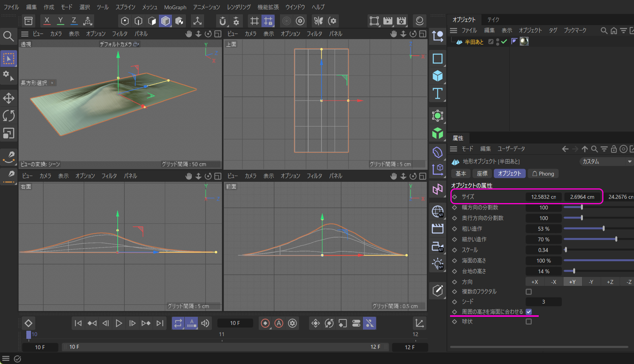Select the Rotate tool in left toolbar
Image resolution: width=634 pixels, height=364 pixels.
point(9,116)
